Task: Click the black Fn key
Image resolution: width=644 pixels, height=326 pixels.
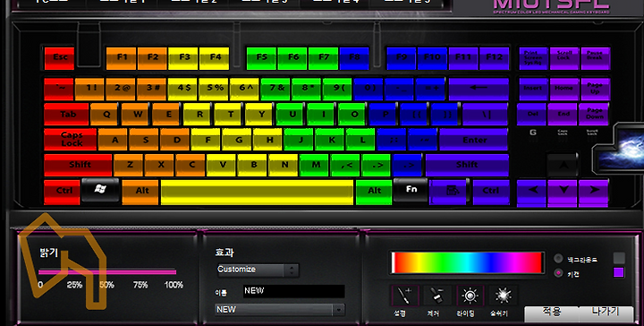Action: pos(411,190)
